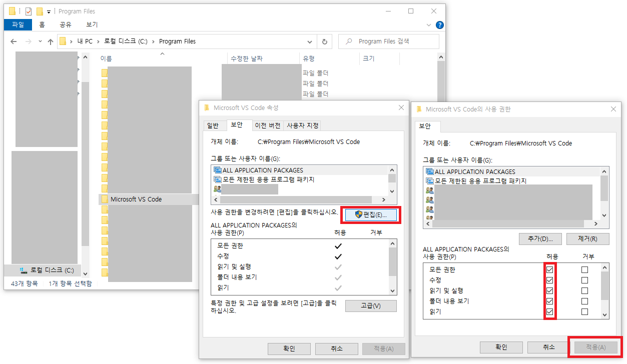Click folder icon in Microsoft VS Code 속성 title

(207, 107)
